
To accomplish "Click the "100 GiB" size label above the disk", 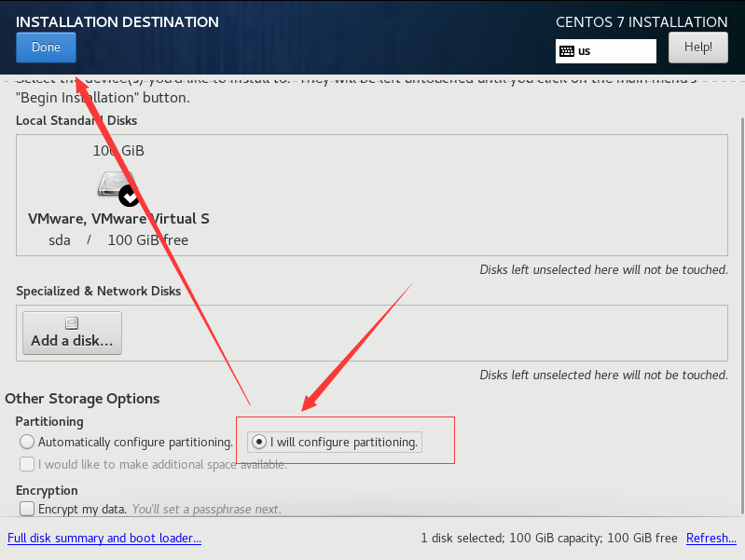I will 118,151.
